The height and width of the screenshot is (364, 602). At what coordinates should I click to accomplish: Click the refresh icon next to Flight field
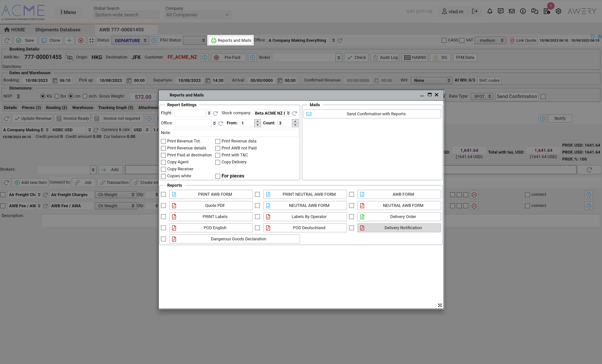pos(215,113)
